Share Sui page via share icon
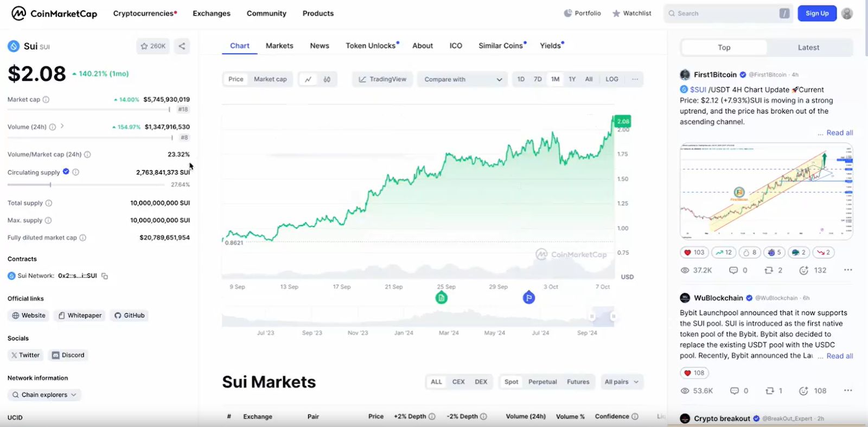Viewport: 868px width, 427px height. click(182, 46)
